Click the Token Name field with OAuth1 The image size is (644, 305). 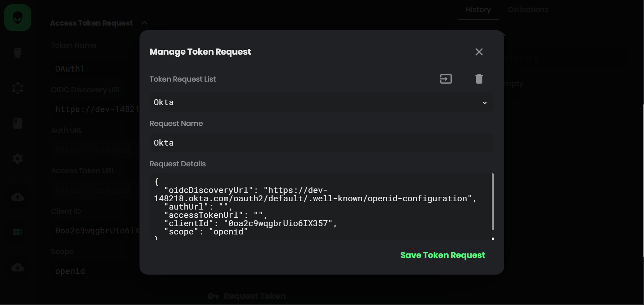coord(96,69)
